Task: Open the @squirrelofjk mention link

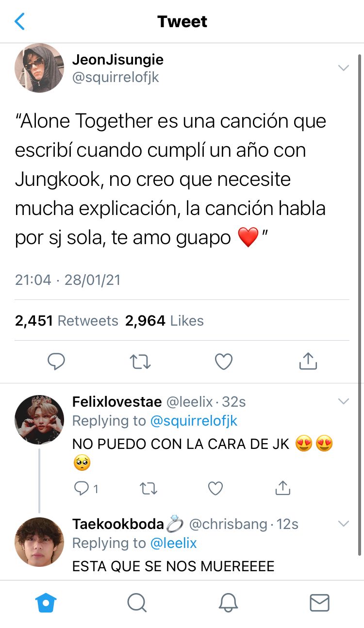Action: pos(194,421)
